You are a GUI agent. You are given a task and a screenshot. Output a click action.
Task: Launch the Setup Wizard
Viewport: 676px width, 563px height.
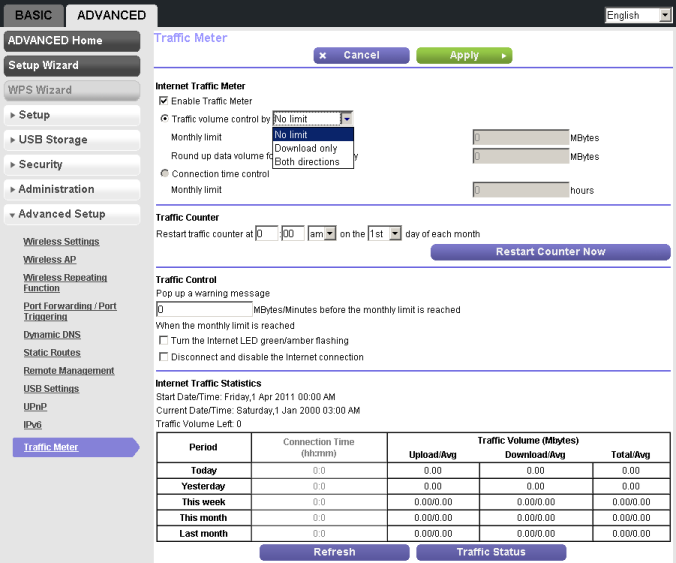72,66
